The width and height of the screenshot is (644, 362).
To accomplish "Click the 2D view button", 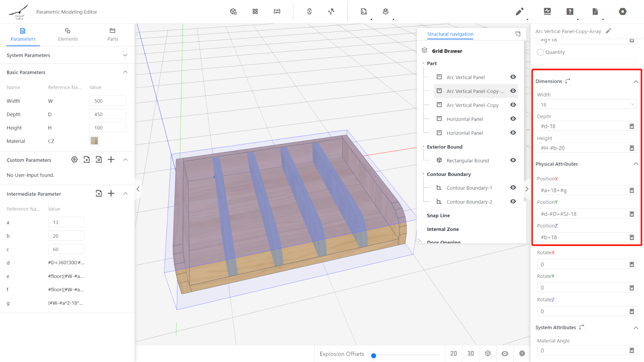I will click(454, 354).
